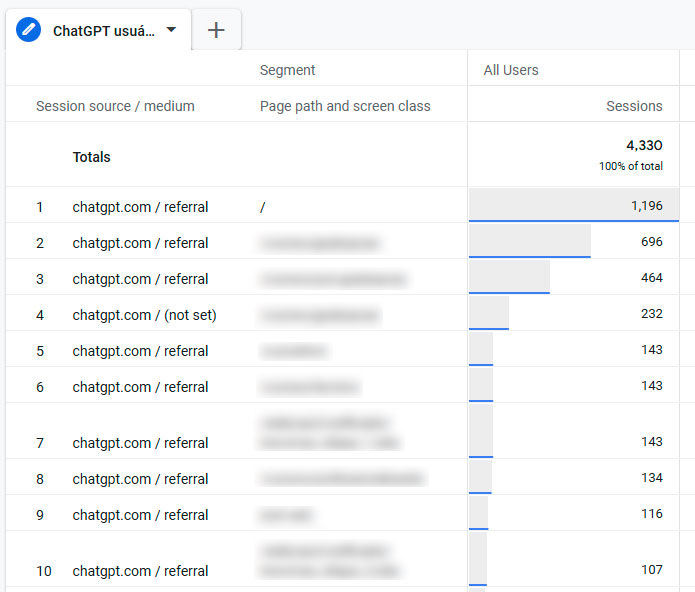Select row 8 chatgpt.com / referral

click(x=140, y=479)
